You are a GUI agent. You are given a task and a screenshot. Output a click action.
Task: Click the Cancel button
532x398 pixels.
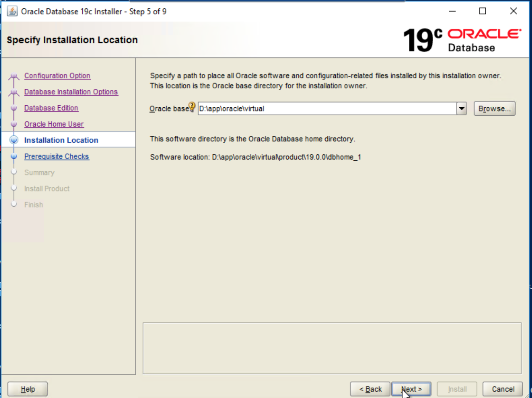[503, 389]
